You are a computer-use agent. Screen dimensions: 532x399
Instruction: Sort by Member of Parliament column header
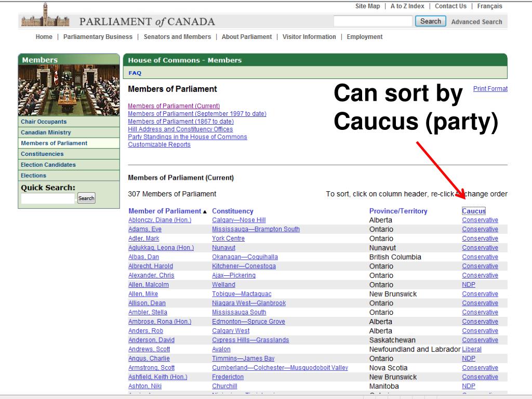pyautogui.click(x=165, y=211)
